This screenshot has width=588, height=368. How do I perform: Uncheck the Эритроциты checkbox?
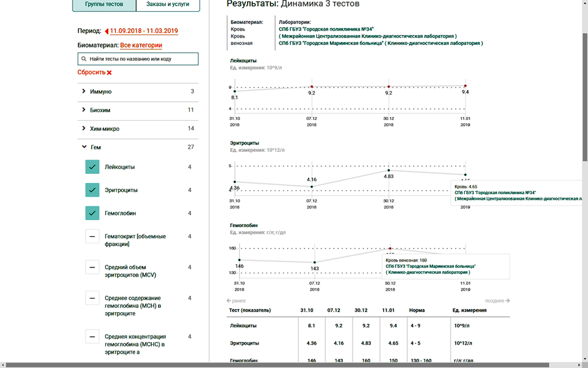92,190
